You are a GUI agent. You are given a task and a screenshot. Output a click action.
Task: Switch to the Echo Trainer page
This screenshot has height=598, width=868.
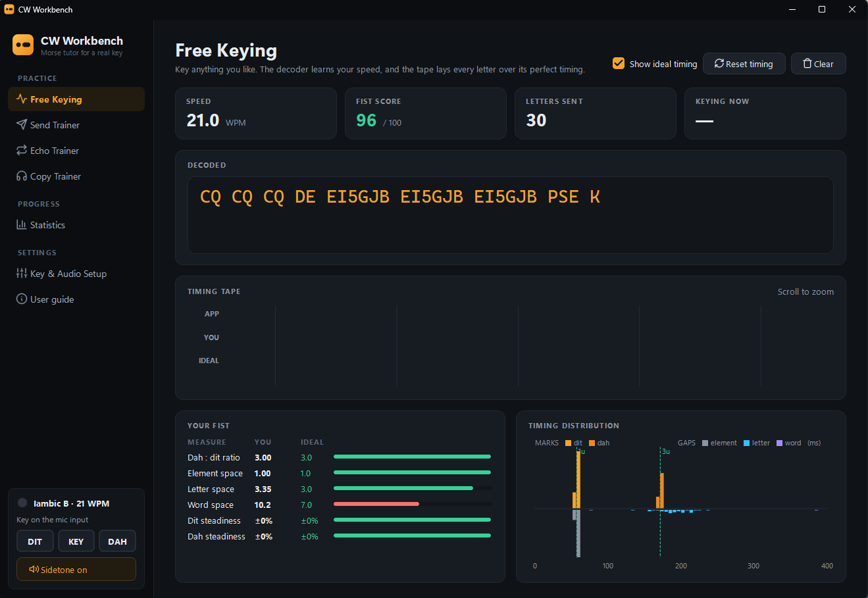tap(76, 151)
